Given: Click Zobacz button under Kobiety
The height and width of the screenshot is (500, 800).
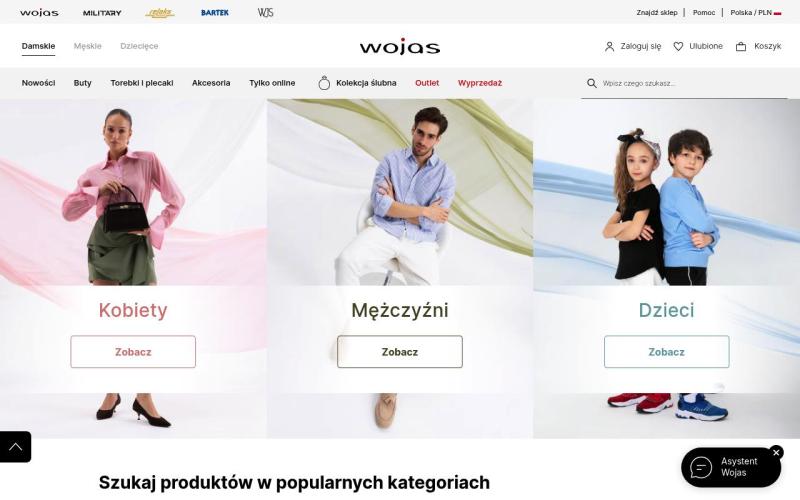Looking at the screenshot, I should pos(133,352).
